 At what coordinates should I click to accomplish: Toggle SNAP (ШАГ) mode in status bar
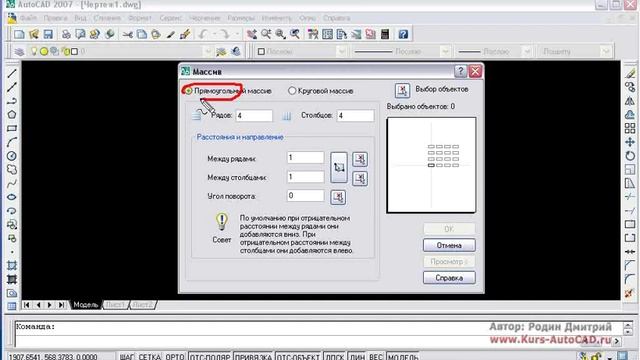(x=126, y=357)
